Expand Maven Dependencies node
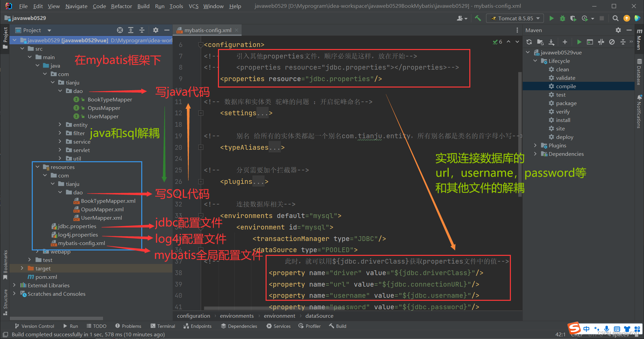Viewport: 644px width, 339px height. click(x=535, y=154)
